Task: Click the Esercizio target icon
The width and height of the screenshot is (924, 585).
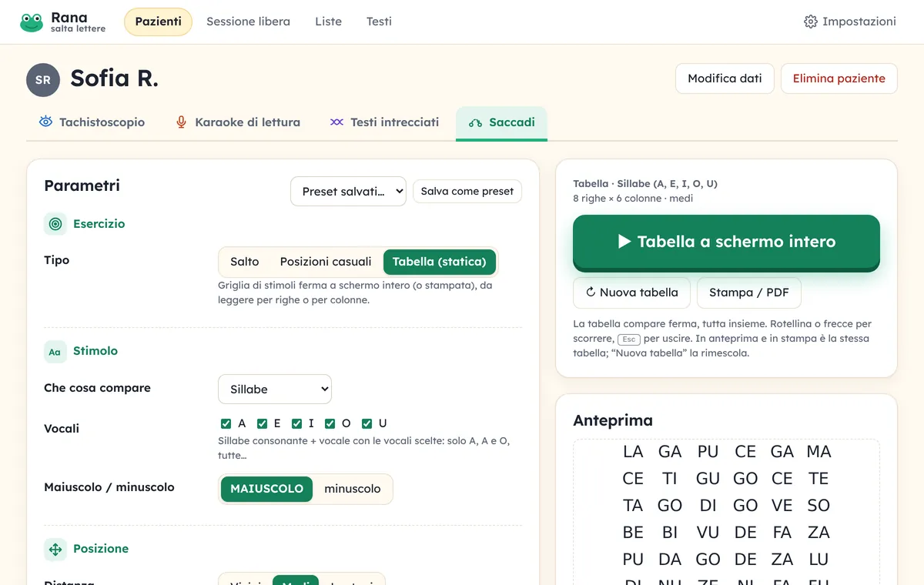Action: click(55, 224)
